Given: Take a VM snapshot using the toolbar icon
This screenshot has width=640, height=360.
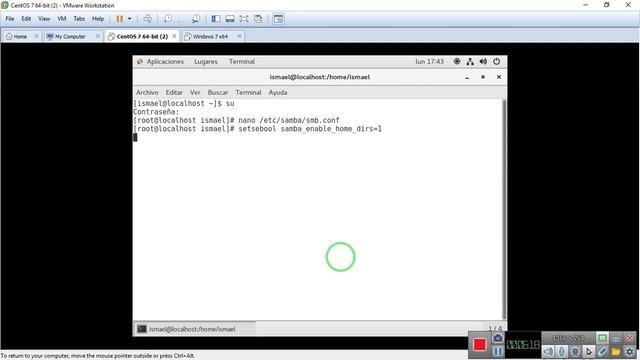Looking at the screenshot, I should [x=168, y=19].
